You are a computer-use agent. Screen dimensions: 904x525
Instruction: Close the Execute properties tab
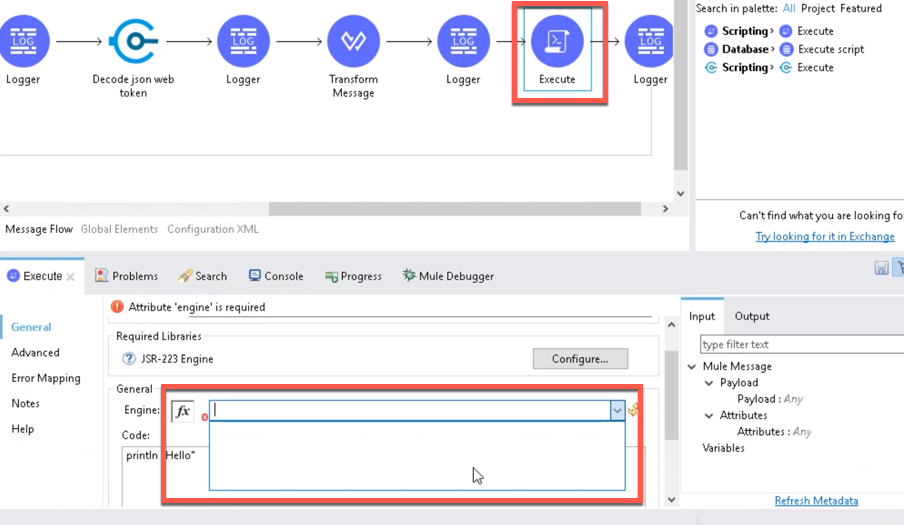(71, 277)
